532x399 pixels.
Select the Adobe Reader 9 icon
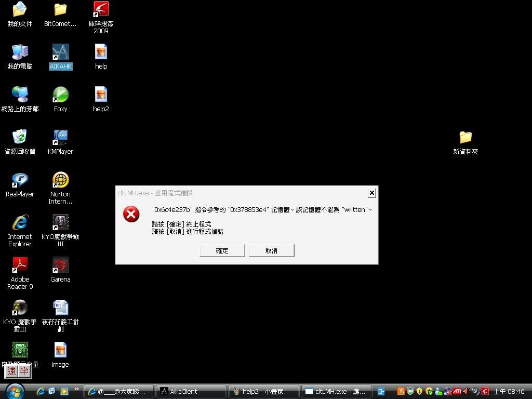pos(20,265)
